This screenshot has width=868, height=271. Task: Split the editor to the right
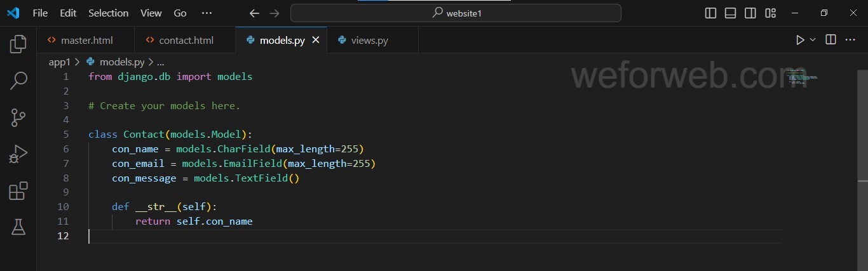[x=831, y=40]
